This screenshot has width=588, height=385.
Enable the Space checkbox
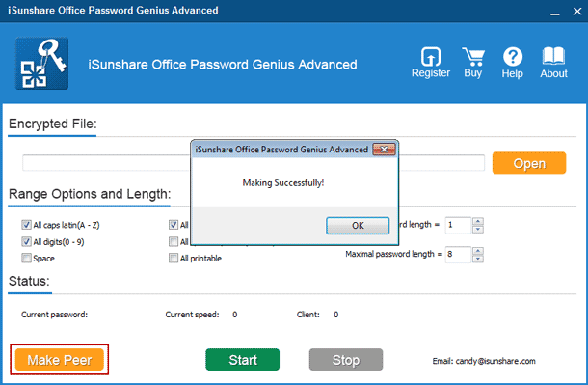26,259
